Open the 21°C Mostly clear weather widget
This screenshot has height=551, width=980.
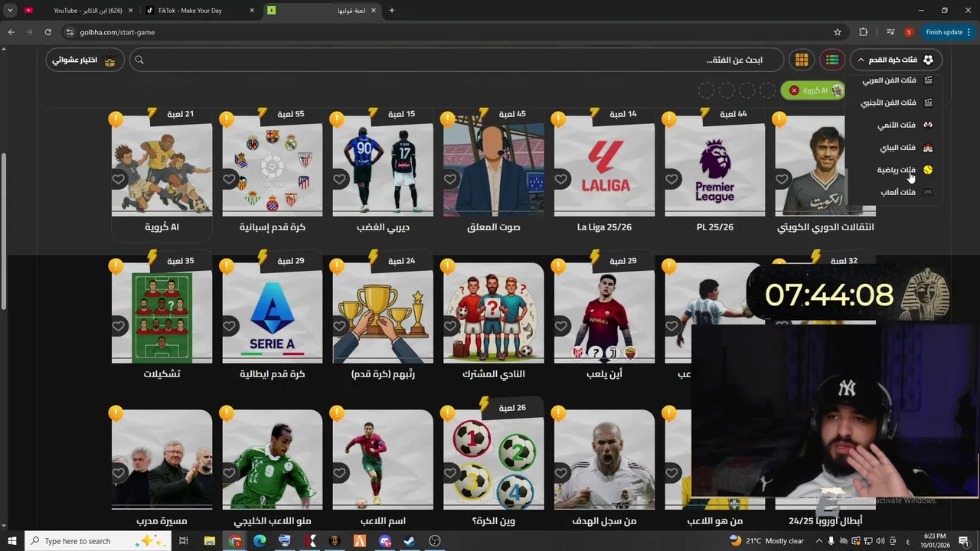point(766,541)
